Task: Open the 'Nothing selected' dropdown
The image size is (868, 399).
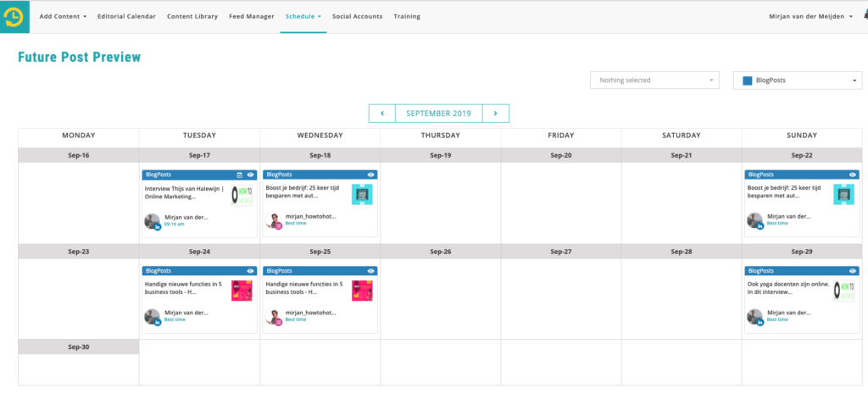Action: coord(654,80)
